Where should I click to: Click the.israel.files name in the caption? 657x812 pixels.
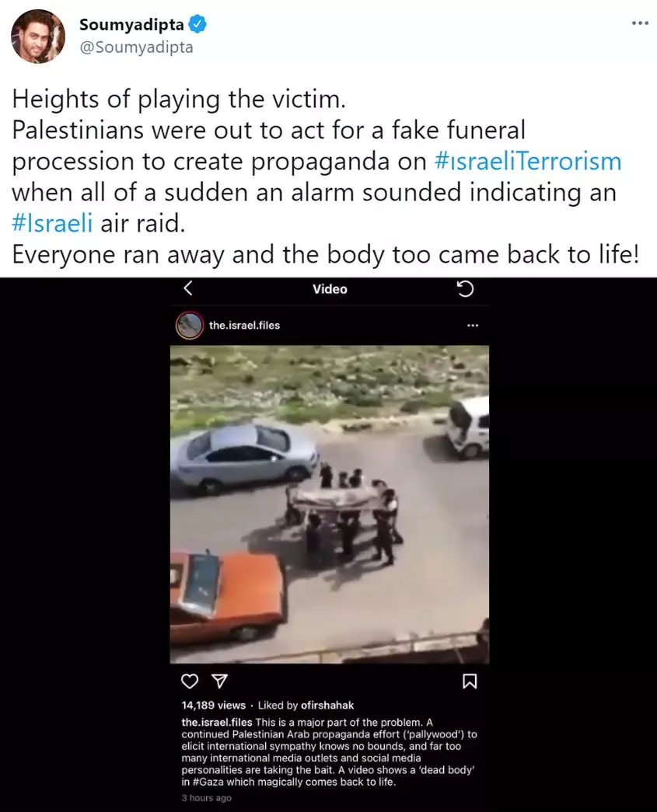pos(217,722)
